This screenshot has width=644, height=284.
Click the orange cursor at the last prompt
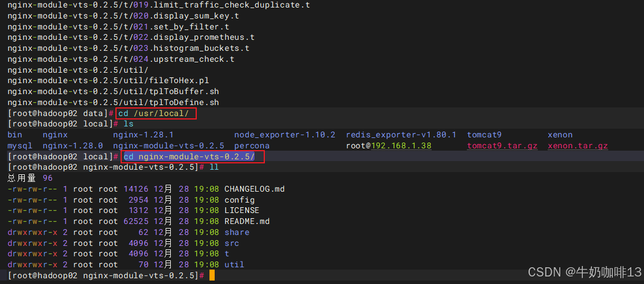212,275
